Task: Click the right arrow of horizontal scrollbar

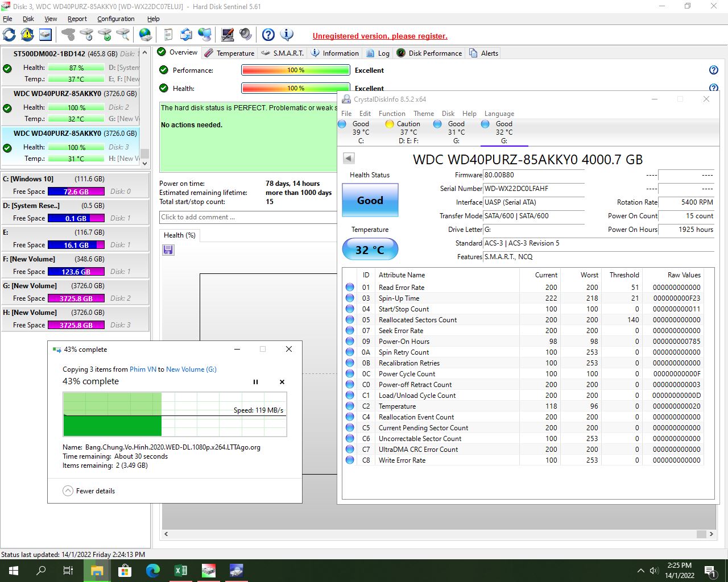Action: [711, 534]
